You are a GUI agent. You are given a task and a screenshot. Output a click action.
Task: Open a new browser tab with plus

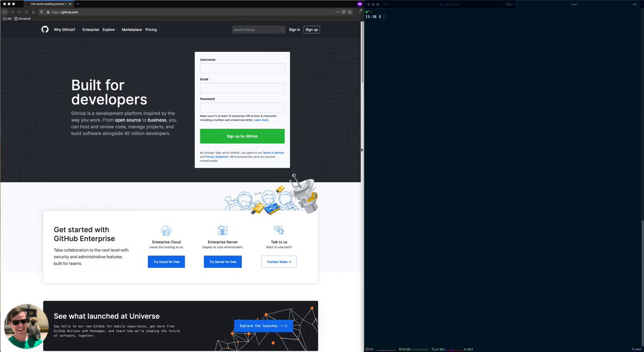point(78,4)
